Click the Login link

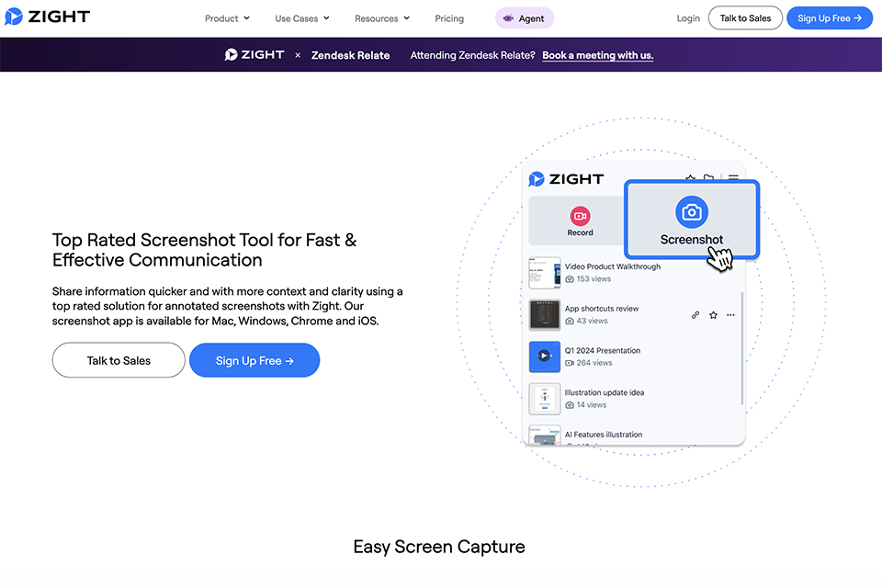(688, 18)
